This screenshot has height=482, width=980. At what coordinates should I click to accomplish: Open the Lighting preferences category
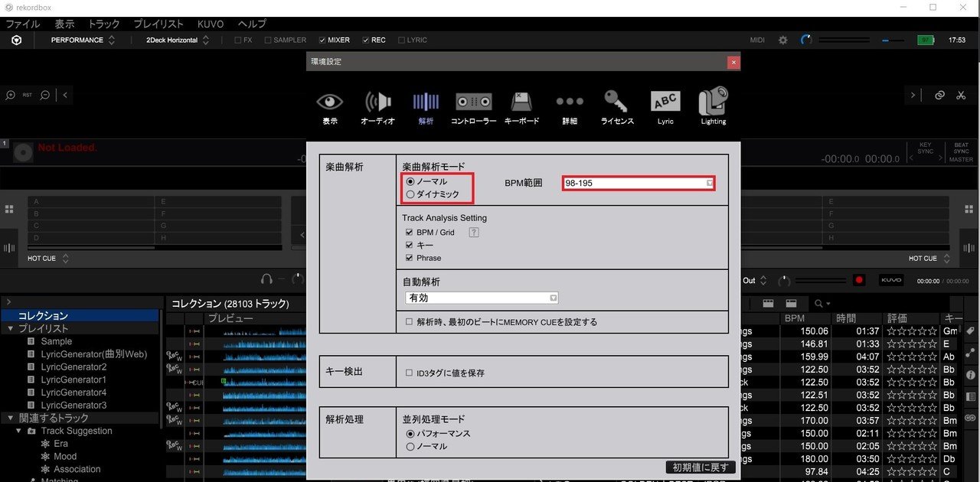713,107
